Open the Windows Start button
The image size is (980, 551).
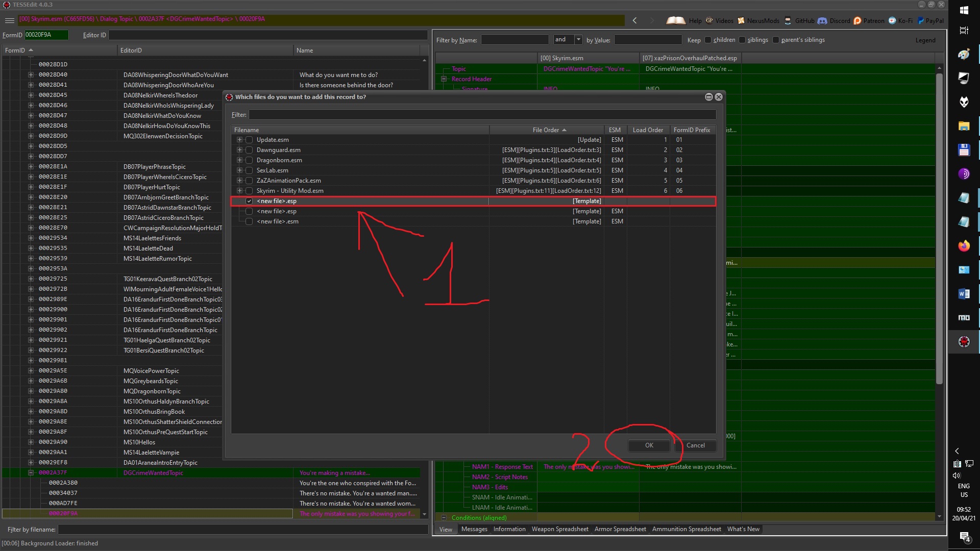964,10
